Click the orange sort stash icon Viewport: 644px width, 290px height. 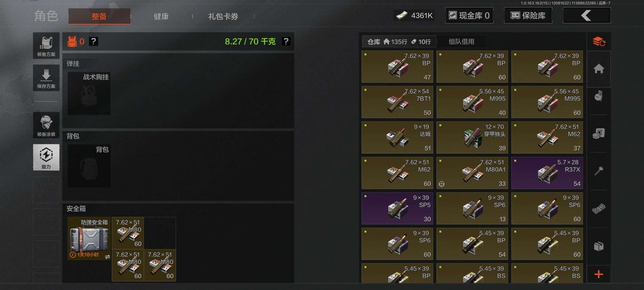tap(599, 42)
